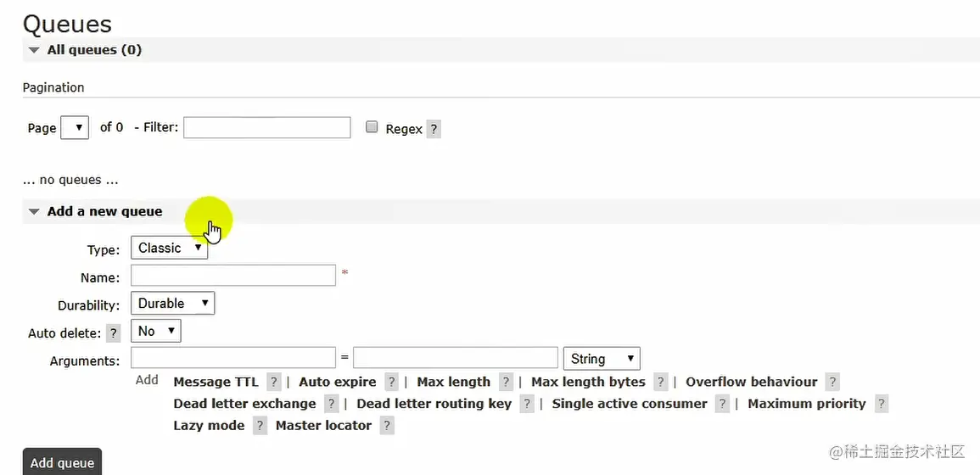
Task: Focus the Arguments value field
Action: coord(455,358)
